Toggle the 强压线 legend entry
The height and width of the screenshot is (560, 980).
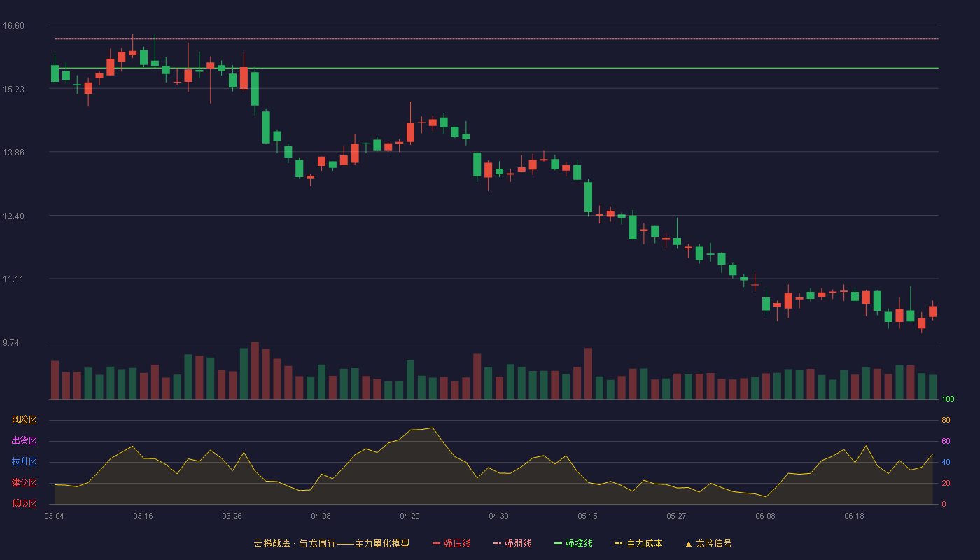[x=451, y=543]
